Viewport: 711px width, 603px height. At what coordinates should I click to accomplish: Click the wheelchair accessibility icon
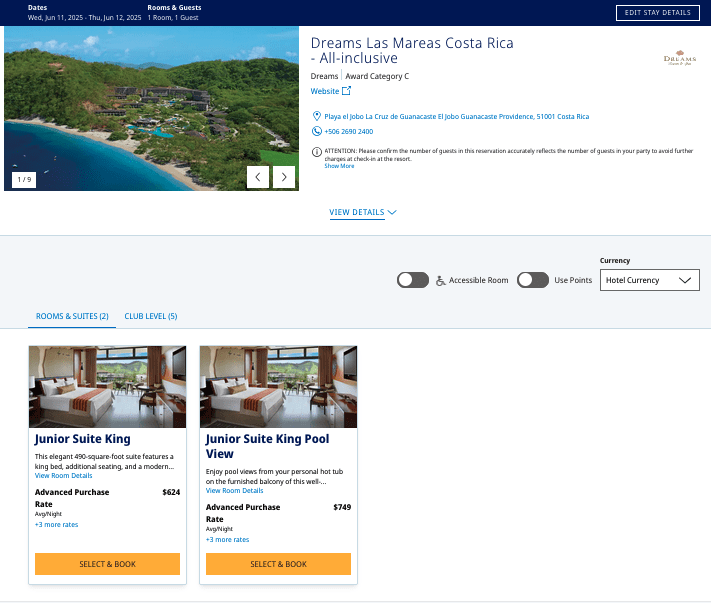(440, 281)
